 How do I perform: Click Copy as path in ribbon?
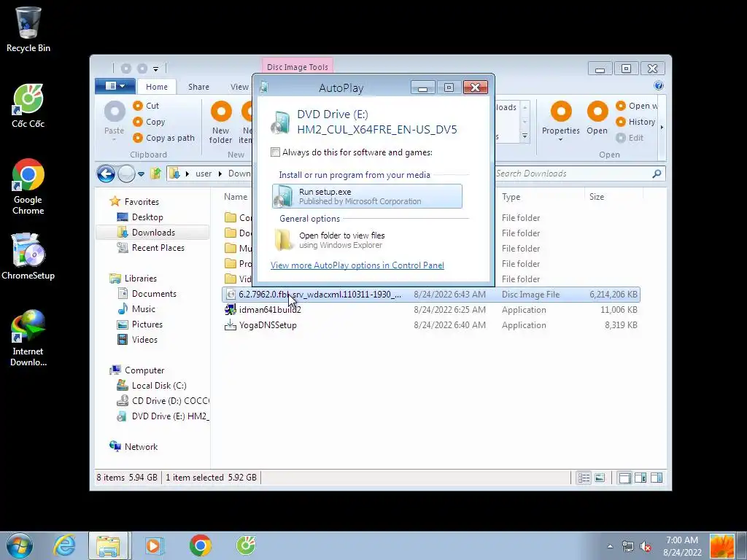click(164, 138)
